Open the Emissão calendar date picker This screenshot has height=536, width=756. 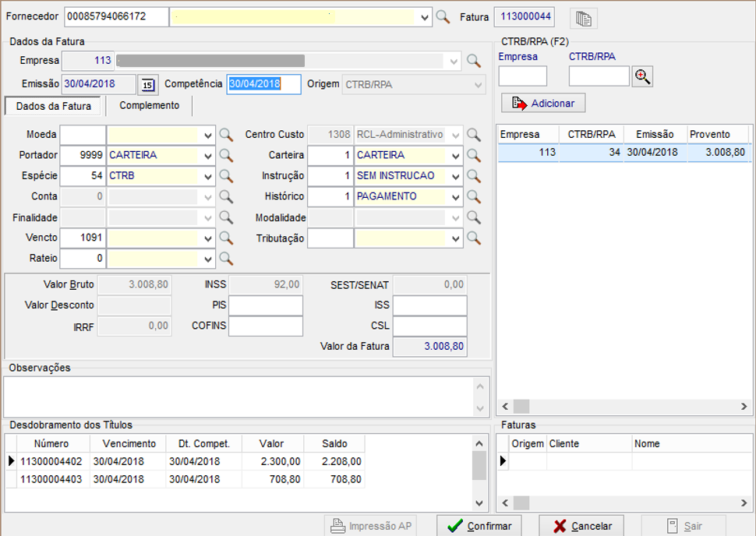(x=147, y=84)
